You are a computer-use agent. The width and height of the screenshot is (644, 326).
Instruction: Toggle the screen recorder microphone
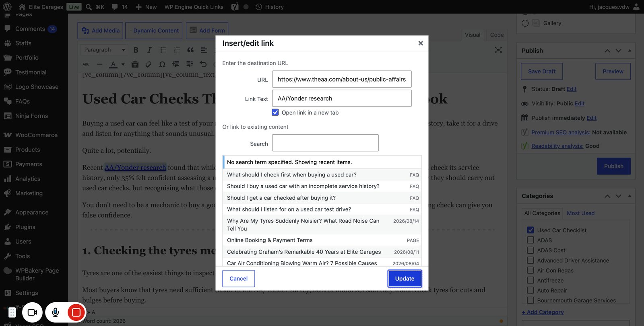click(x=56, y=312)
